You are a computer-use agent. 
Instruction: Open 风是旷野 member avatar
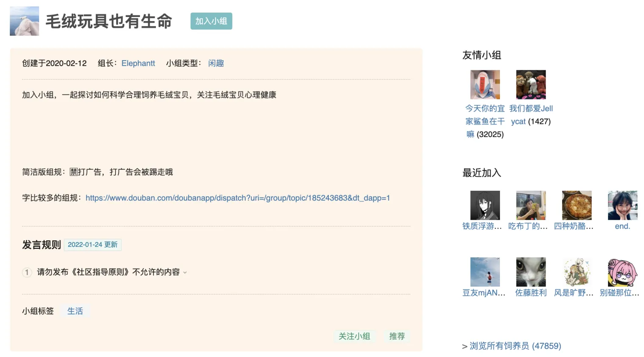tap(577, 272)
